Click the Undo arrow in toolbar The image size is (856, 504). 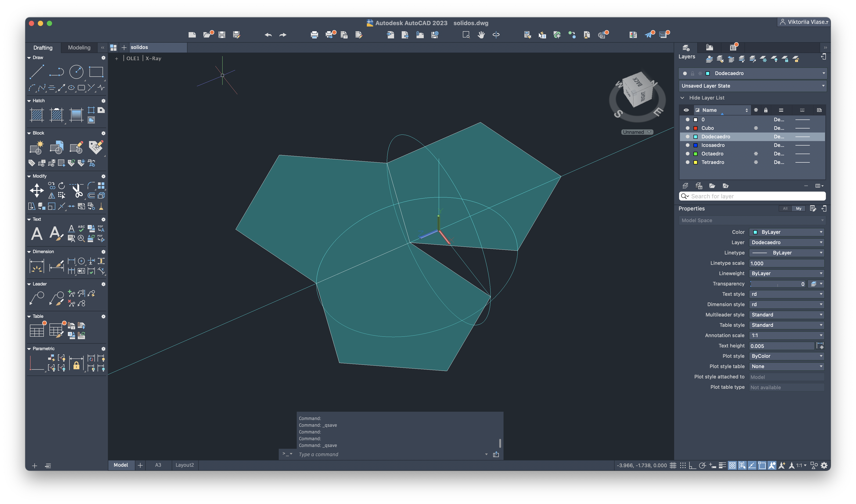point(268,35)
